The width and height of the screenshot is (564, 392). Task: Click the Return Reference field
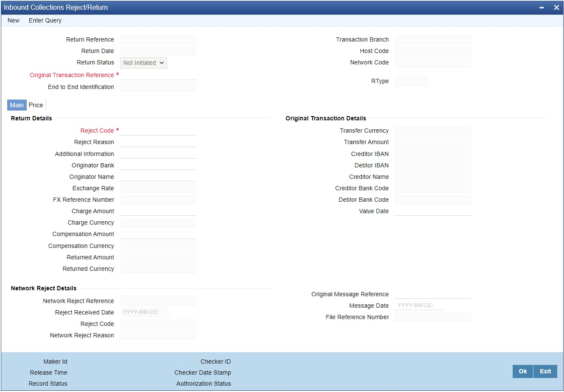(x=158, y=39)
